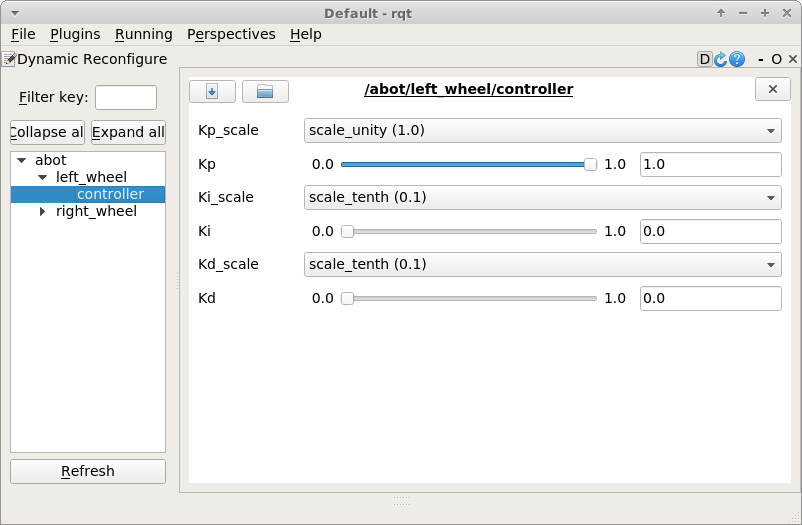
Task: Open the Perspectives menu
Action: 231,34
